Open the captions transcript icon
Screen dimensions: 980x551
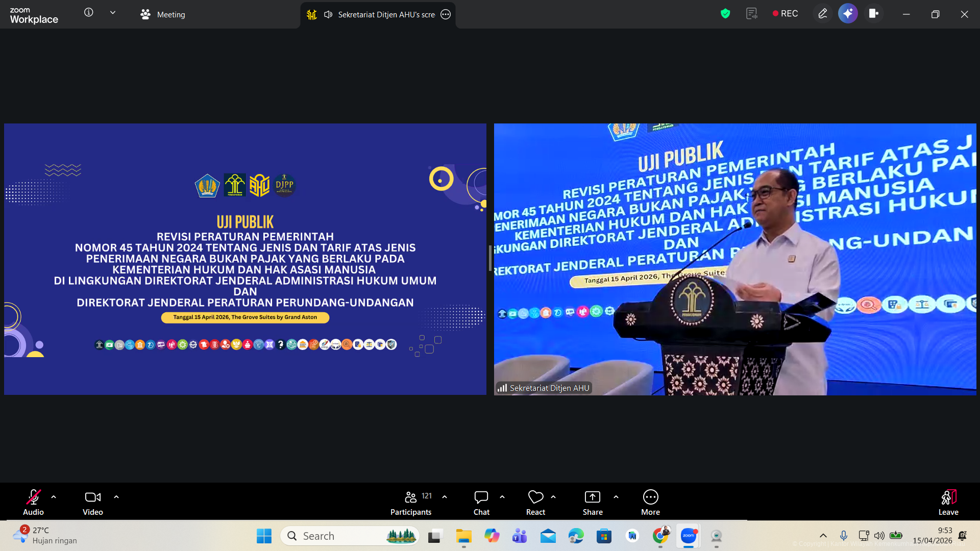(752, 14)
